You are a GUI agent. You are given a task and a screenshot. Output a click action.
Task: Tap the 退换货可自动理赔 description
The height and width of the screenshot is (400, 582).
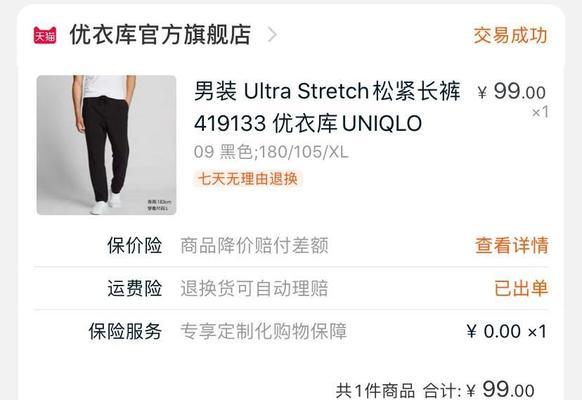coord(254,288)
